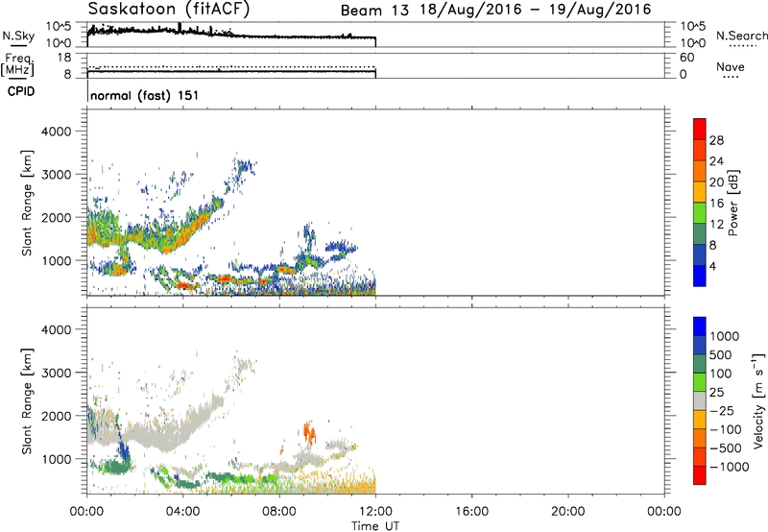Click Velocity colorbar value '-25'
768x532 pixels.
point(722,411)
